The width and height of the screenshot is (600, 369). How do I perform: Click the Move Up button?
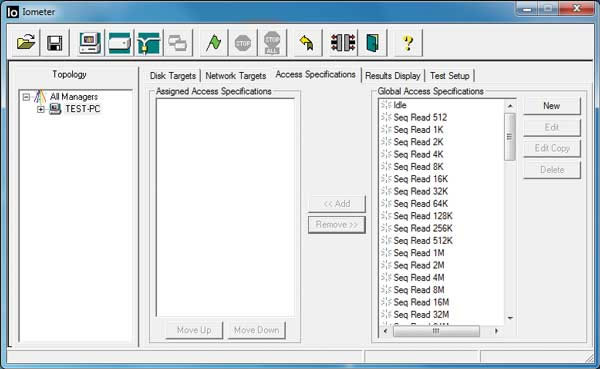(x=194, y=330)
